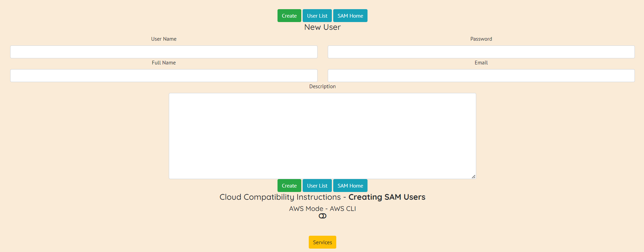This screenshot has height=252, width=644.
Task: Click the Email label text
Action: tap(481, 63)
